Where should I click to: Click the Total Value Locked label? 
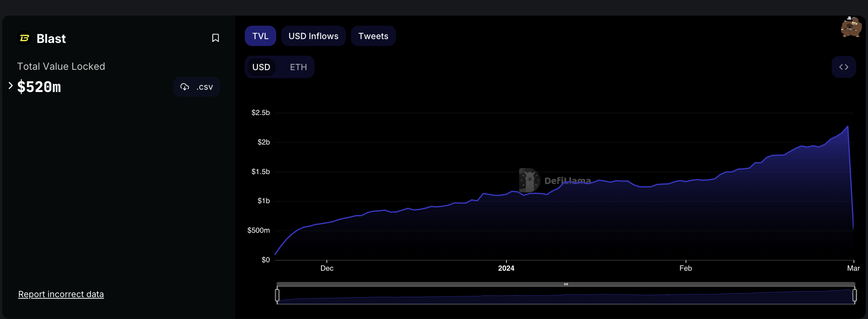tap(61, 66)
